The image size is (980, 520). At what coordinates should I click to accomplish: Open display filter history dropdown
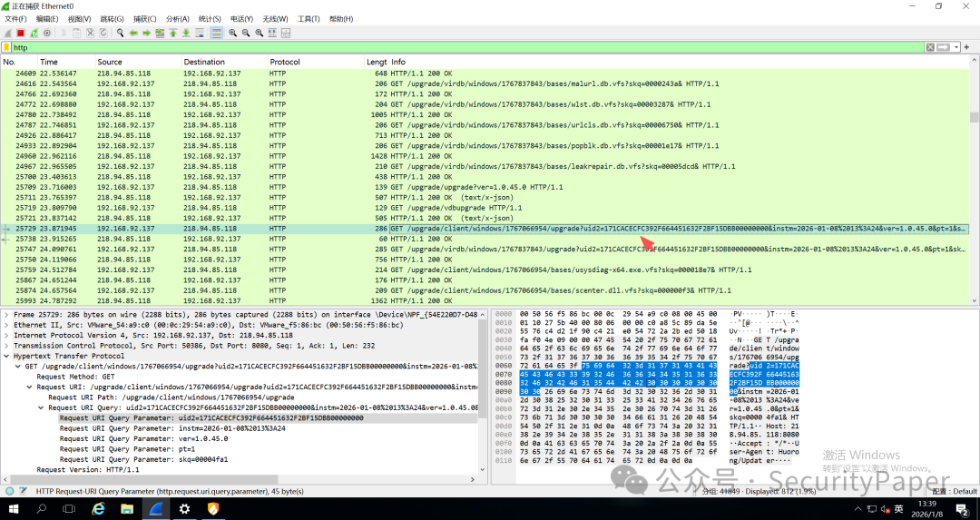coord(956,47)
